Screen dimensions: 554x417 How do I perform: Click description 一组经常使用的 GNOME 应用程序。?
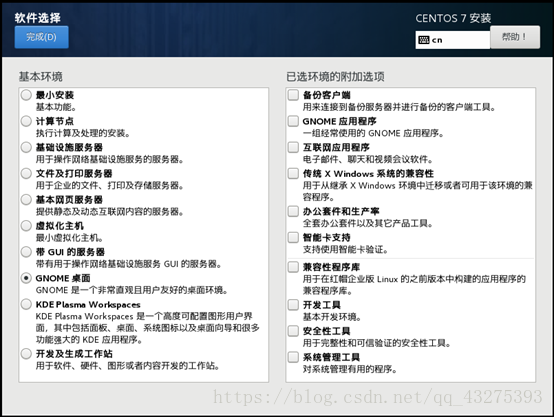[373, 133]
